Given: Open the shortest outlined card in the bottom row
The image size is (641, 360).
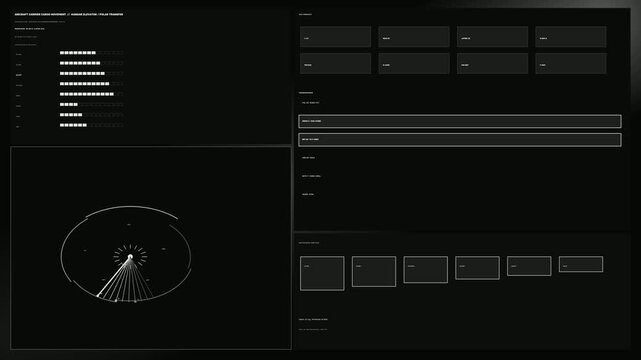Looking at the screenshot, I should tap(580, 264).
